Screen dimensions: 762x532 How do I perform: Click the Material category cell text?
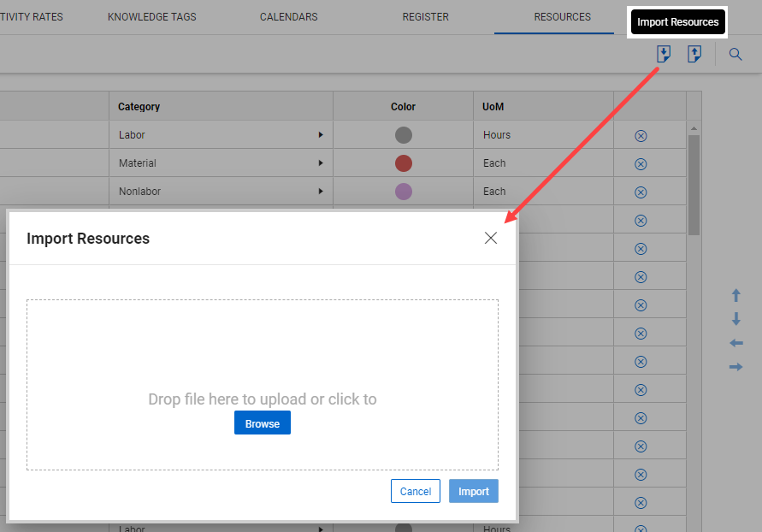(x=138, y=163)
